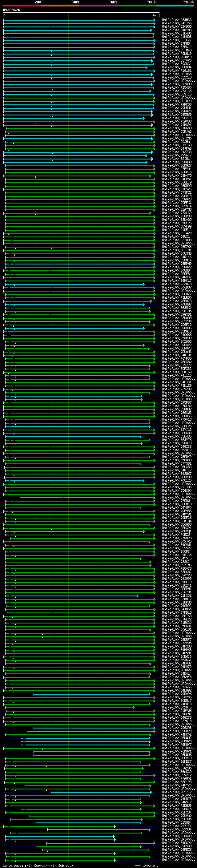The image size is (197, 868).
Task: Click UniRef100_P17093 hit label
Action: [x=177, y=84]
